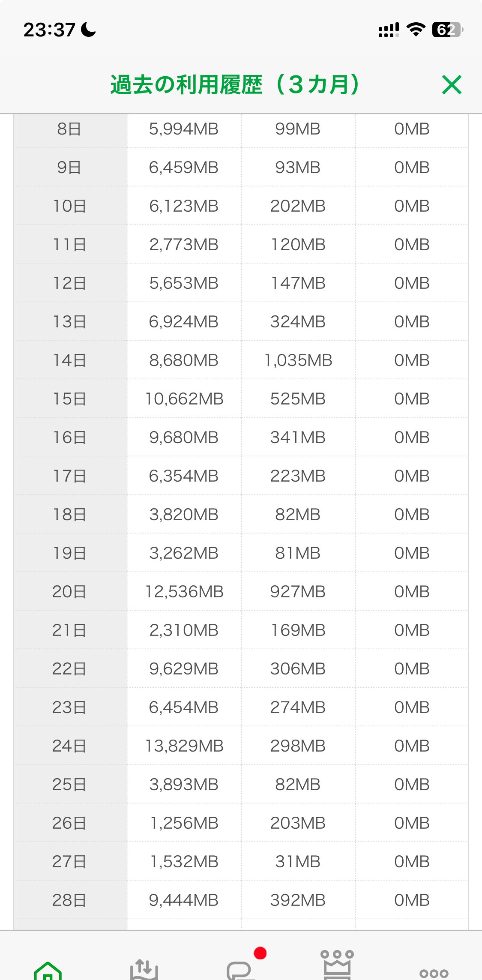Tap the title 過去の利用履歴（3カ月）

234,84
